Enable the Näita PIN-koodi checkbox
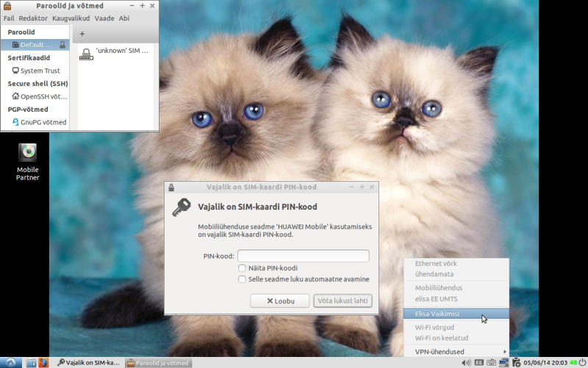Image resolution: width=588 pixels, height=368 pixels. (x=242, y=268)
